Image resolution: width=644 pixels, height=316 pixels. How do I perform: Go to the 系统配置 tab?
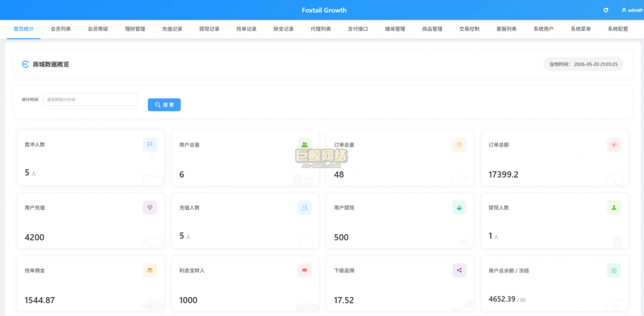[x=618, y=29]
